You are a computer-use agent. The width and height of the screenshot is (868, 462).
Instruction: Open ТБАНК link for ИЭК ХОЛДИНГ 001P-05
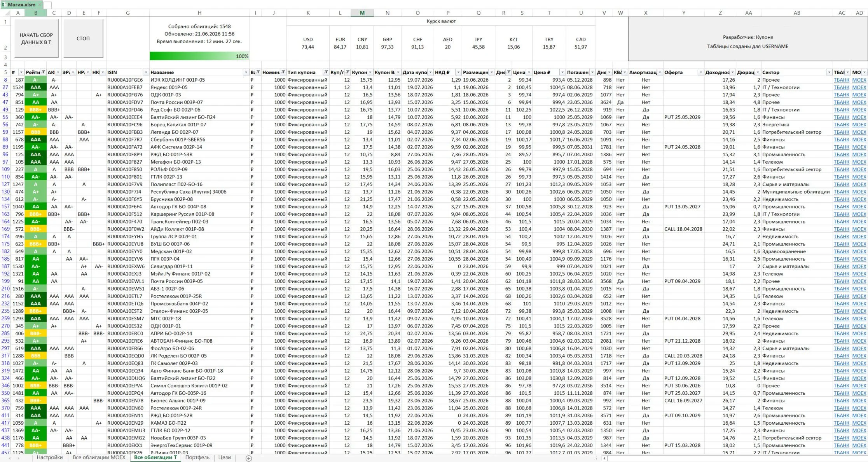841,80
